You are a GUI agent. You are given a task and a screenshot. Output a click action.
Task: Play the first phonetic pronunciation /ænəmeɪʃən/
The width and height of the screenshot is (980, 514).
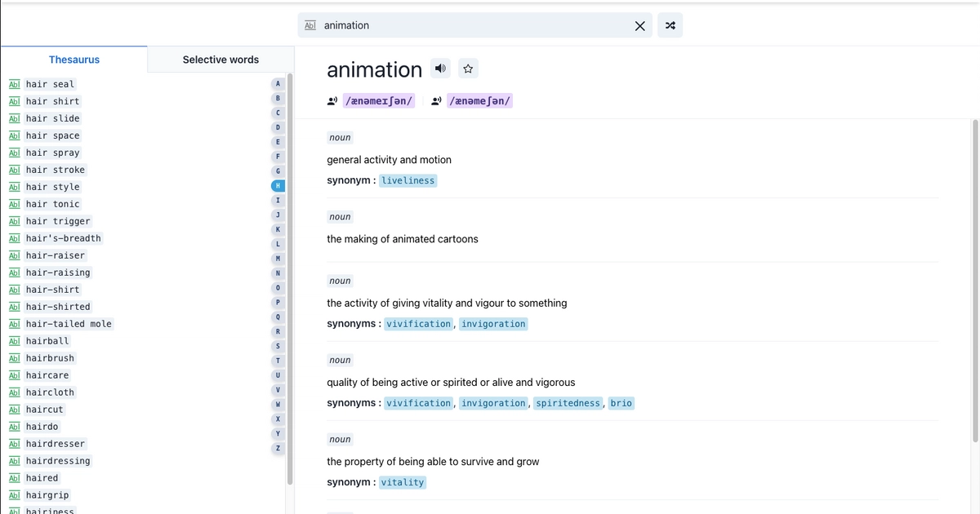(x=332, y=100)
